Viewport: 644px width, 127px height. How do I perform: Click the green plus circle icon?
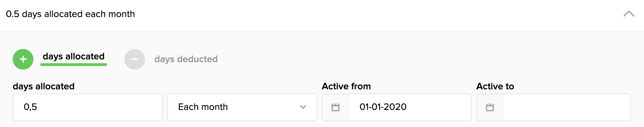[x=23, y=59]
